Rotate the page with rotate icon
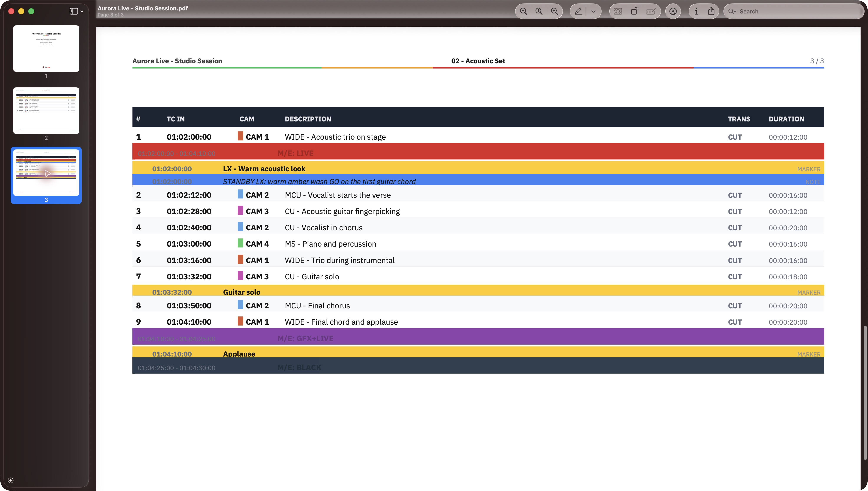The width and height of the screenshot is (868, 491). (x=634, y=11)
